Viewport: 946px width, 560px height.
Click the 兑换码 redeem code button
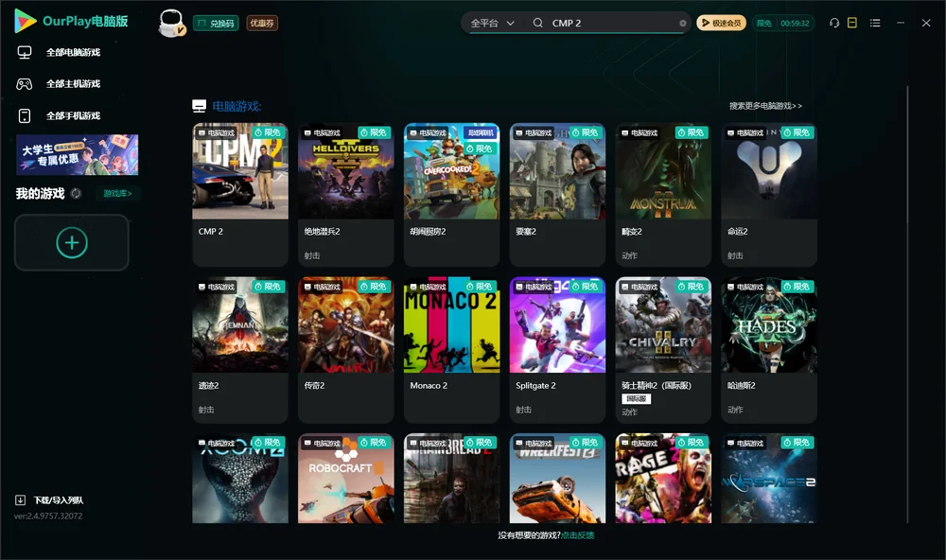point(216,23)
